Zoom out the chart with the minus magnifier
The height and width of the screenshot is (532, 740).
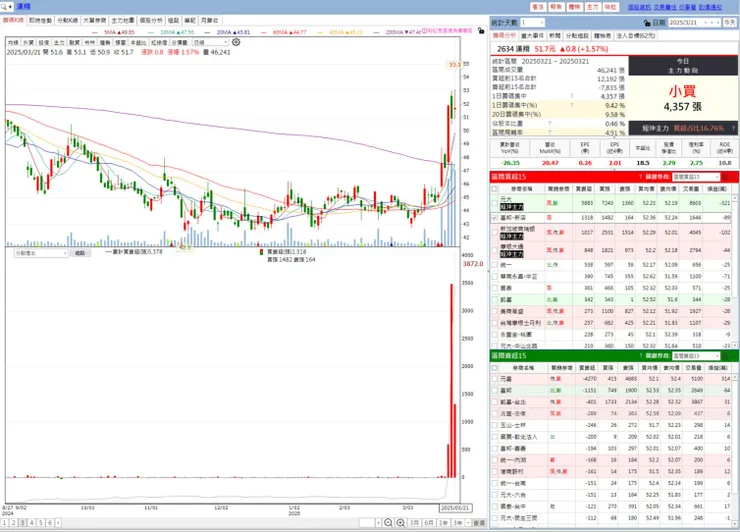point(388,523)
